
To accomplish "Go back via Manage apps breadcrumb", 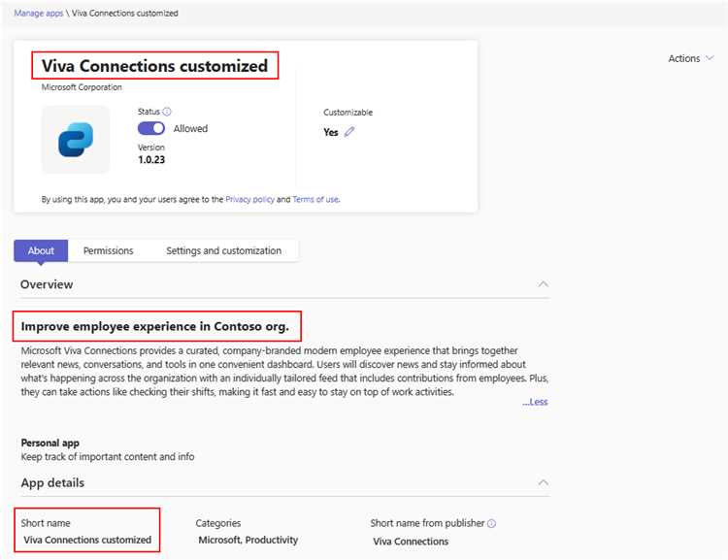I will point(39,13).
